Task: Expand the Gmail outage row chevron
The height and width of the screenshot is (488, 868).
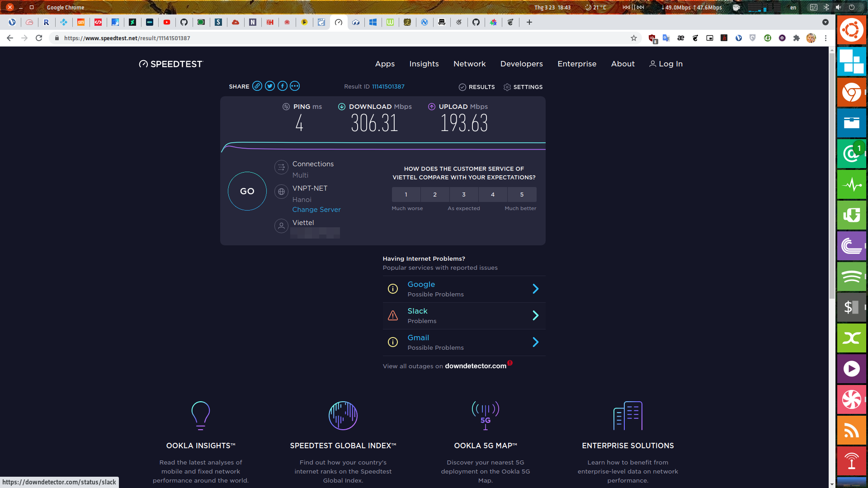Action: pyautogui.click(x=536, y=343)
